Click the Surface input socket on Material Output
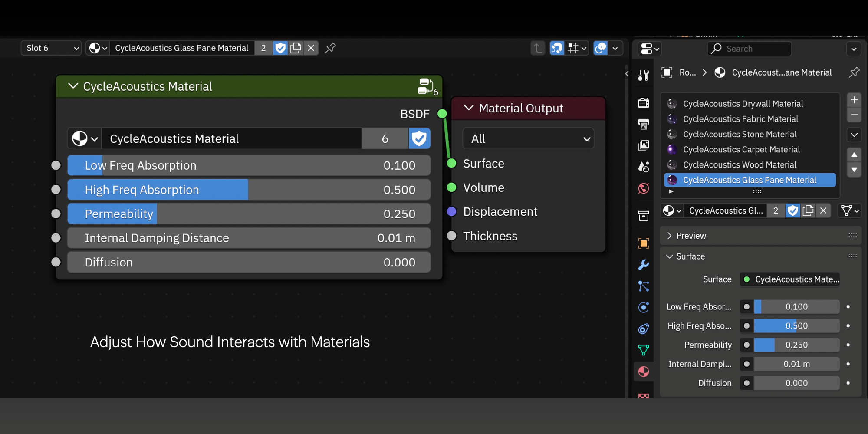The image size is (868, 434). pyautogui.click(x=452, y=163)
